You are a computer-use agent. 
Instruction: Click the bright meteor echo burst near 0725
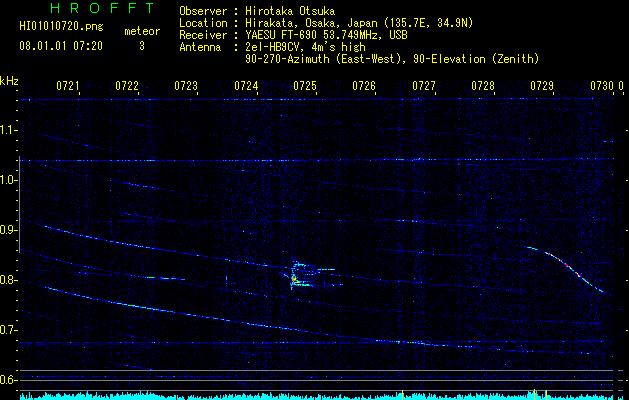pyautogui.click(x=296, y=277)
